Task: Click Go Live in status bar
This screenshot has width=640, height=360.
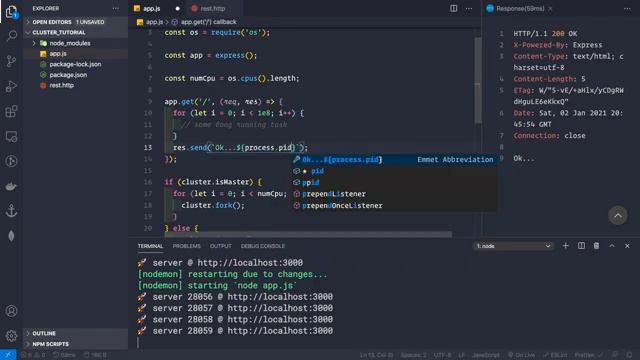Action: [521, 355]
